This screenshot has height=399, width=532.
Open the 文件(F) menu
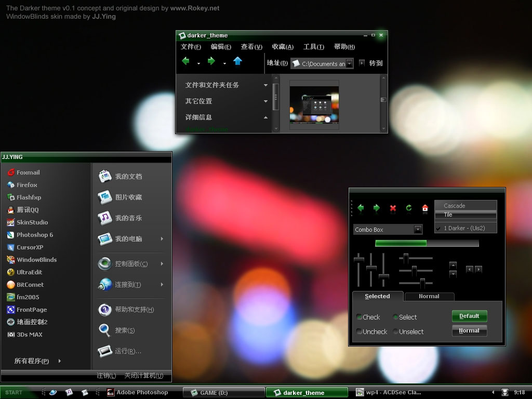[x=191, y=47]
